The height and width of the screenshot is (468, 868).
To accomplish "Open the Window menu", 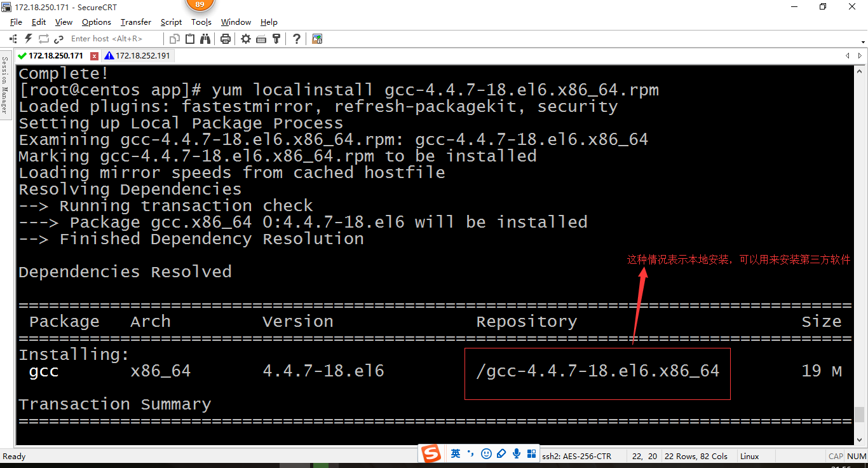I will (236, 22).
